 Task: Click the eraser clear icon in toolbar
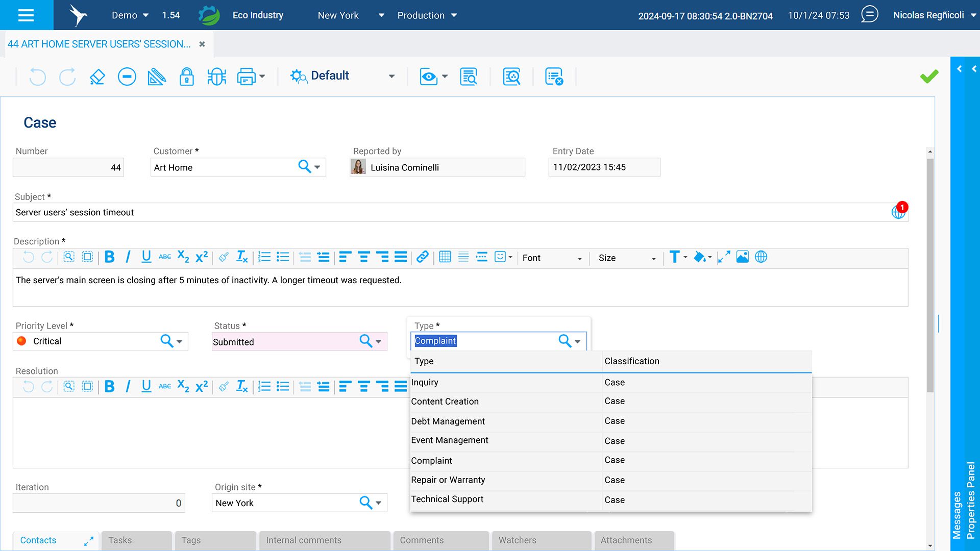(x=97, y=77)
